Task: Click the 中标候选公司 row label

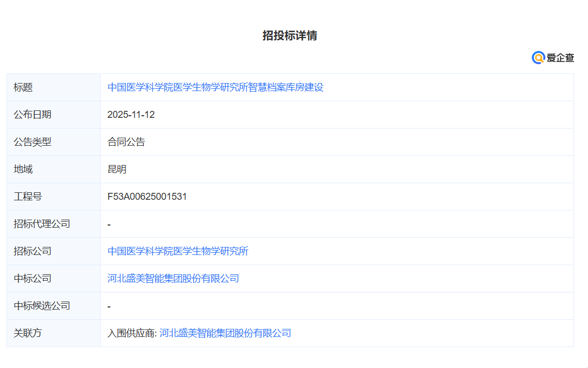Action: 42,306
